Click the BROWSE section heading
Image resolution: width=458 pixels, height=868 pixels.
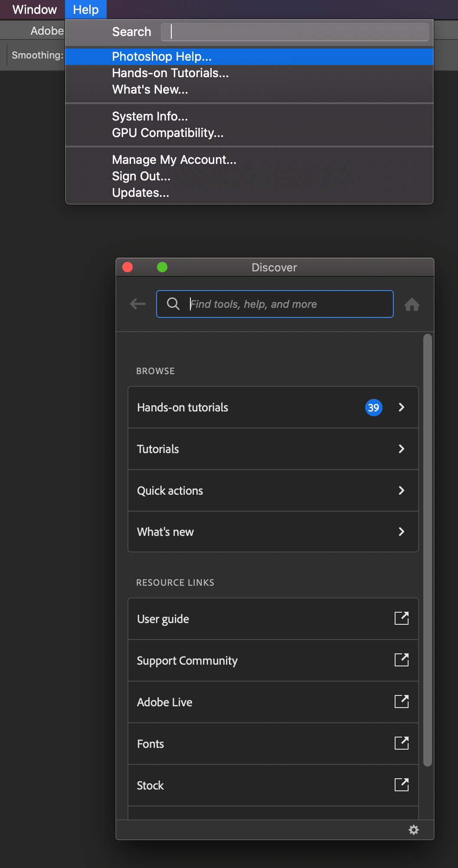click(155, 371)
